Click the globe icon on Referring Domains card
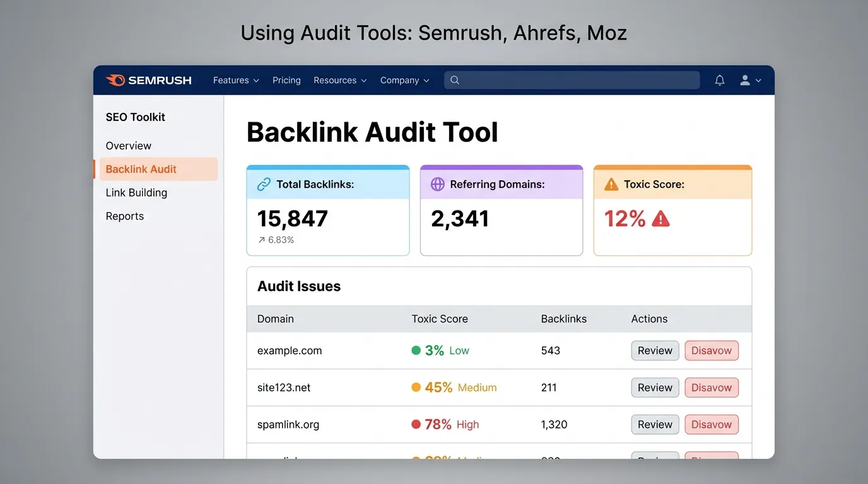 tap(437, 184)
